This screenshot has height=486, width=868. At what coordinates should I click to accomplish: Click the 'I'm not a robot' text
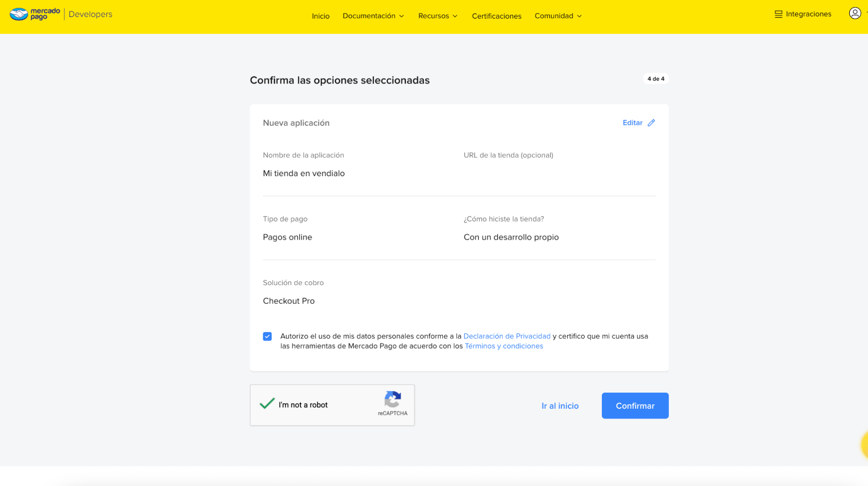click(303, 405)
